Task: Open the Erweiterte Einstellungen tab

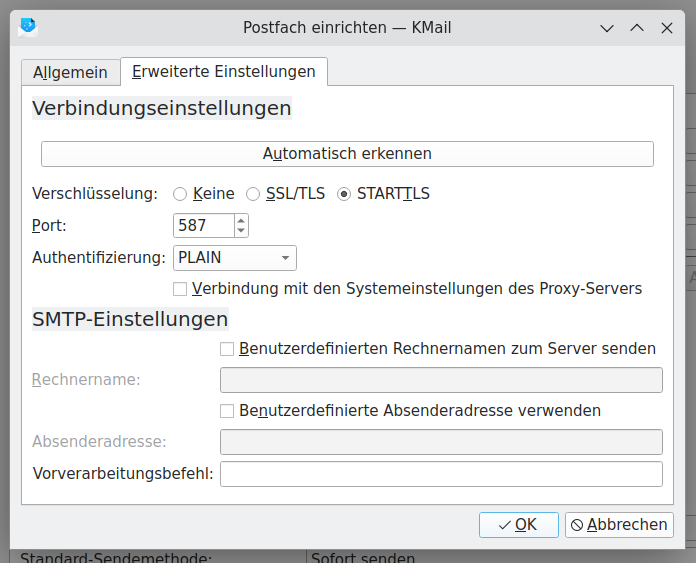Action: pos(223,71)
